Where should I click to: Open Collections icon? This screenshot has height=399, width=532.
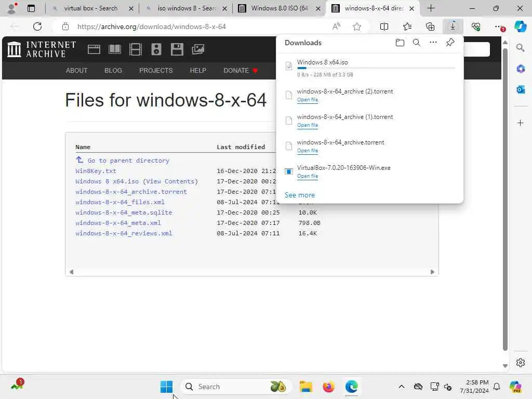[x=430, y=26]
